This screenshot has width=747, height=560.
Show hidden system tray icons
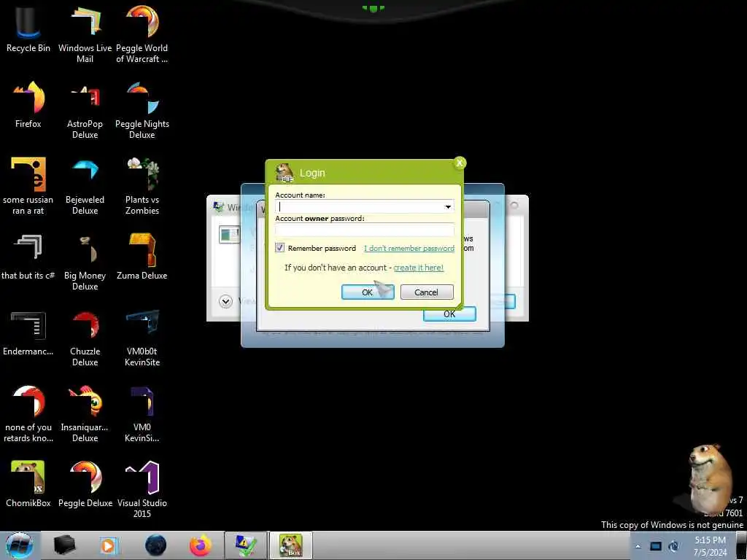point(638,546)
